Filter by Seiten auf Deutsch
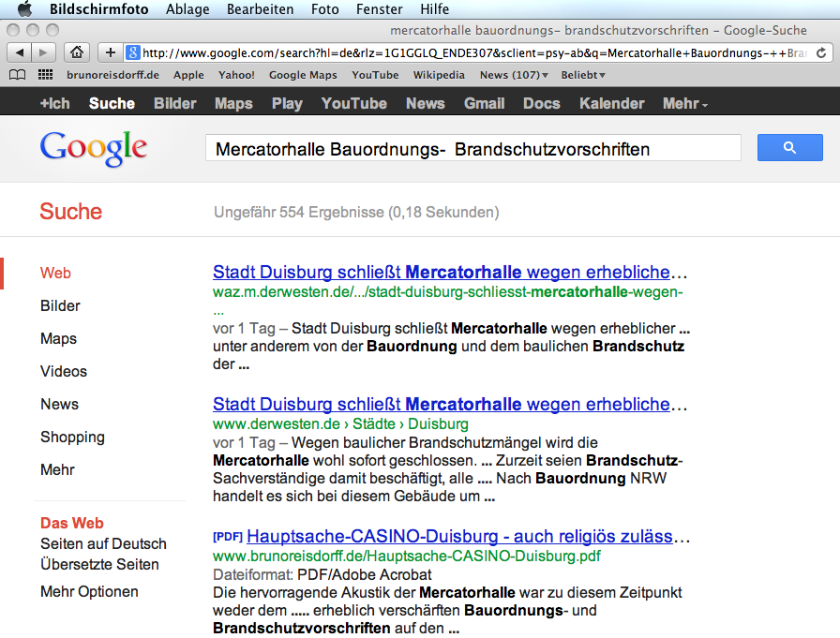The height and width of the screenshot is (638, 840). [103, 543]
